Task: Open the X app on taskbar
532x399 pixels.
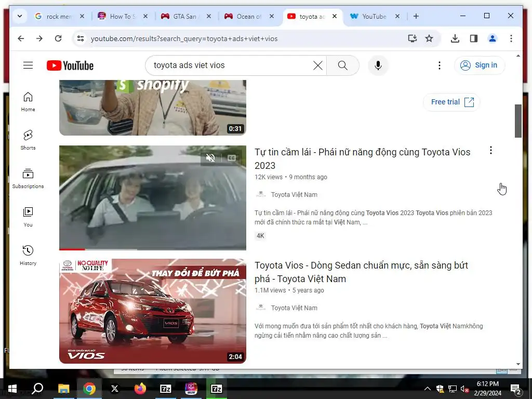Action: point(115,389)
